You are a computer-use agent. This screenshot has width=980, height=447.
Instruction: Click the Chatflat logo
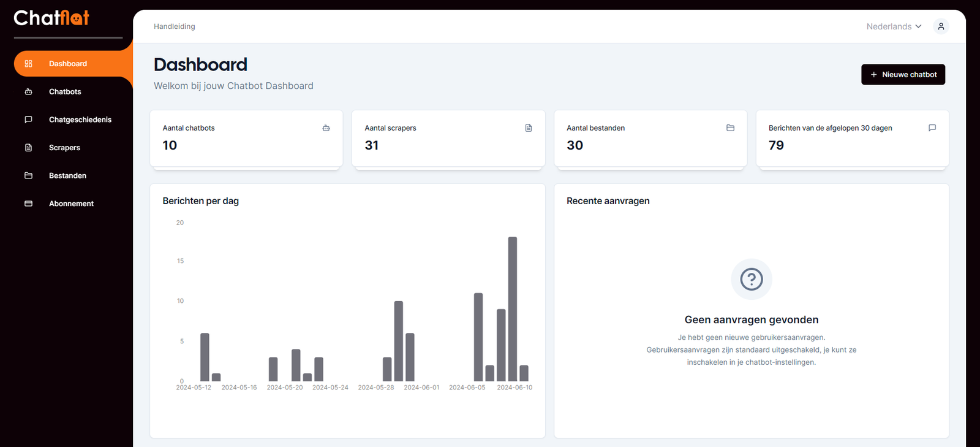click(x=51, y=18)
